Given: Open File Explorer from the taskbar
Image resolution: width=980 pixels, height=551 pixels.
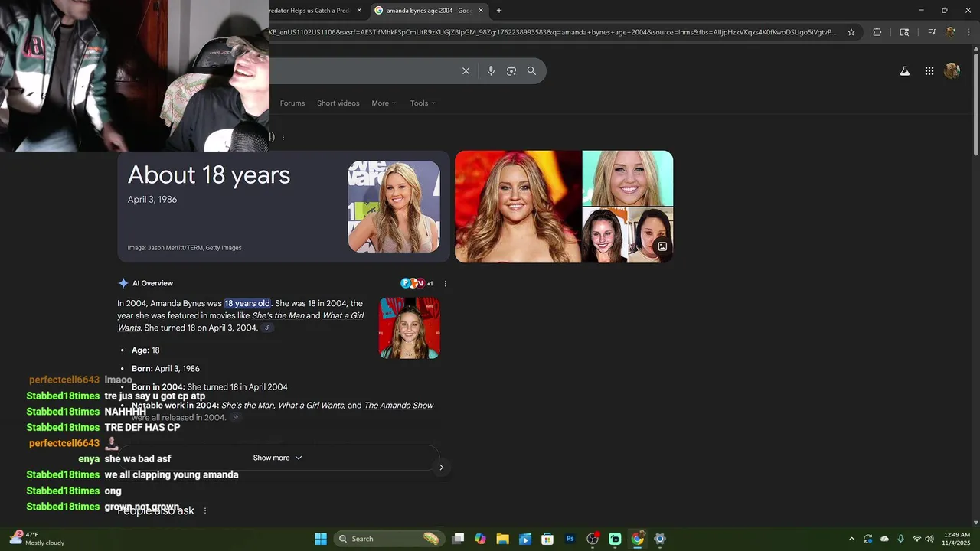Looking at the screenshot, I should (x=502, y=539).
